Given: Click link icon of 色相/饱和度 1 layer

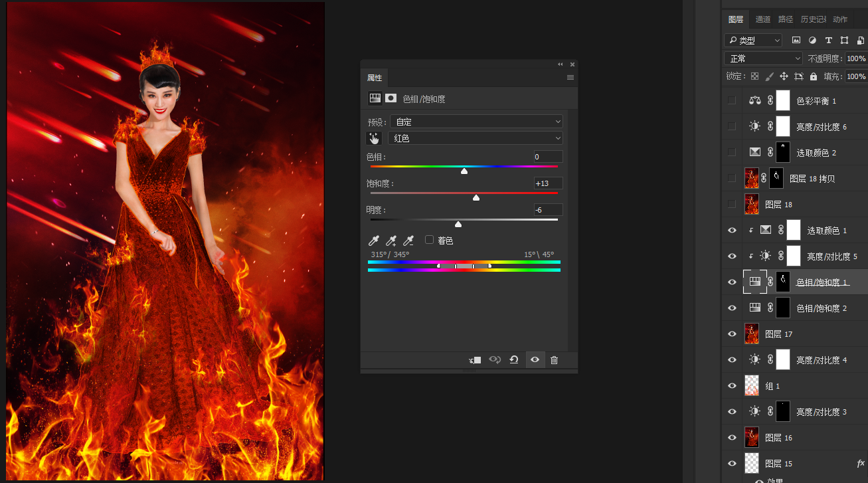Looking at the screenshot, I should [770, 282].
